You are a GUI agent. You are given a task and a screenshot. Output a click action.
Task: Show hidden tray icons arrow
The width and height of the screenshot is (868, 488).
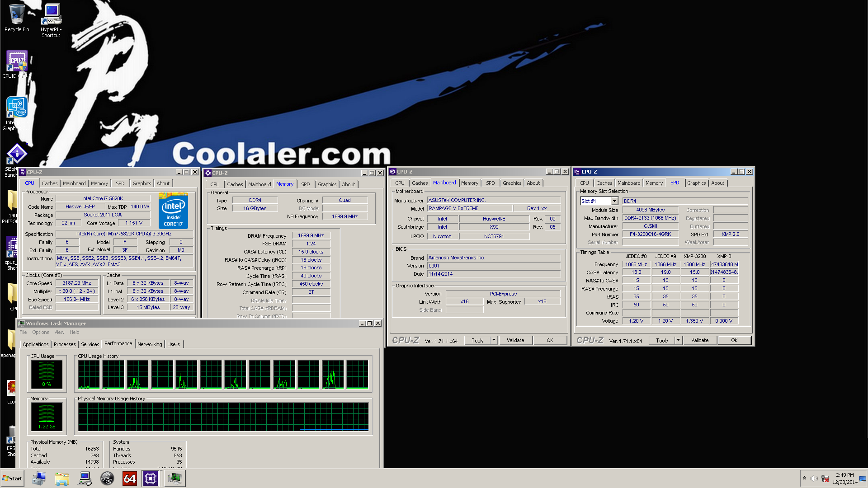pyautogui.click(x=804, y=478)
